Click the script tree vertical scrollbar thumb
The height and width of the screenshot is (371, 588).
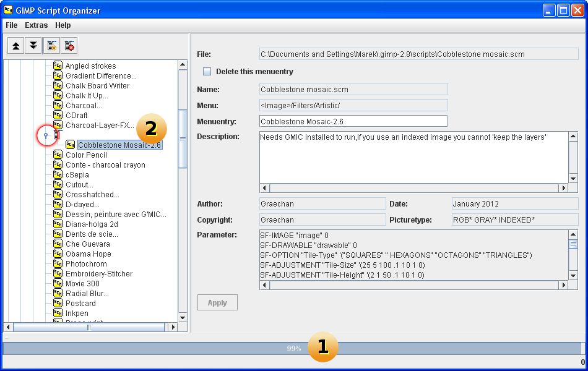point(183,139)
